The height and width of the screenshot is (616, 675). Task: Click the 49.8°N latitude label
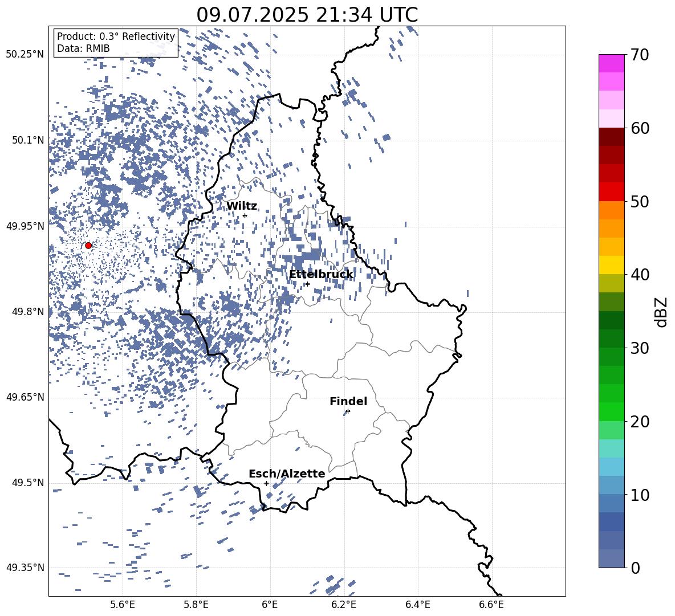point(28,312)
